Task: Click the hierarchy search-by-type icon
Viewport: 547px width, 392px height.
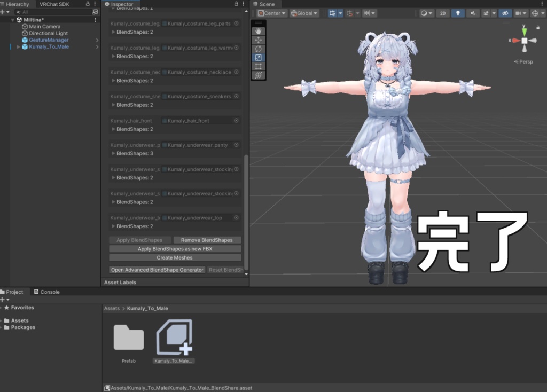Action: (x=95, y=12)
